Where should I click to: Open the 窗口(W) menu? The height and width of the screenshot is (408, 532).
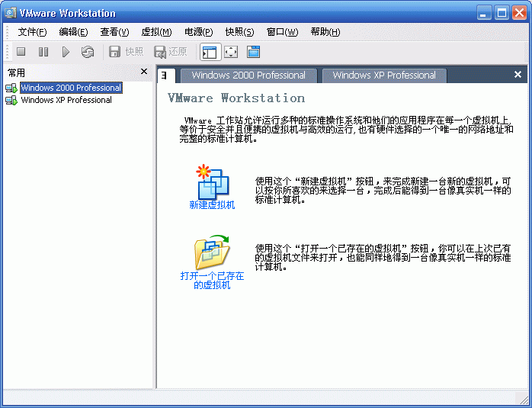282,32
